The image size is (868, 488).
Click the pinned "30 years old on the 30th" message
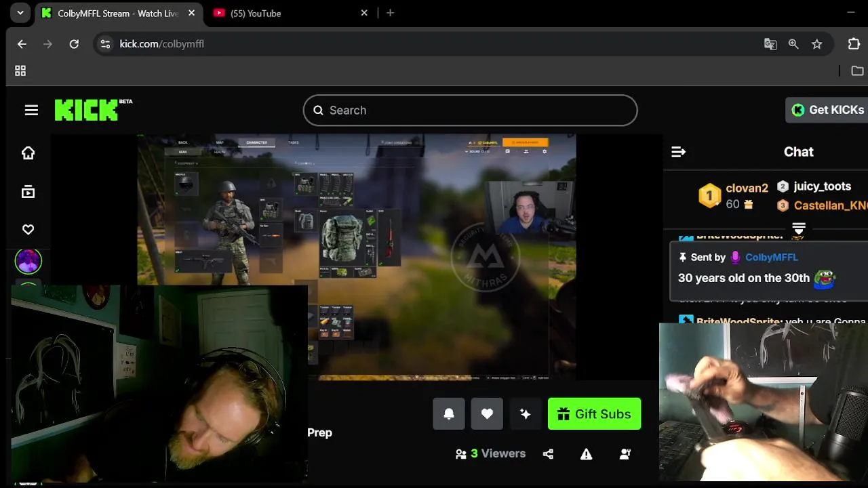click(x=744, y=278)
